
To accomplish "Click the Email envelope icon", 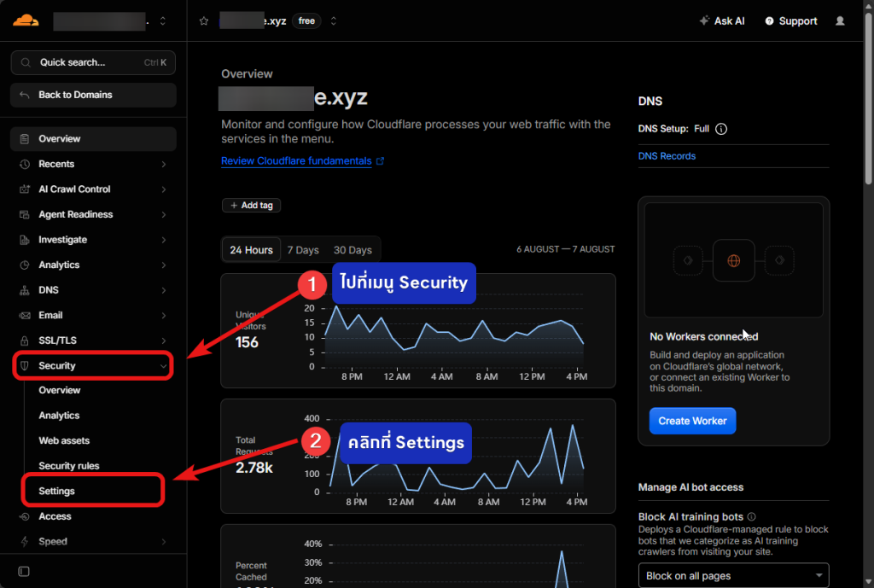I will click(x=25, y=316).
